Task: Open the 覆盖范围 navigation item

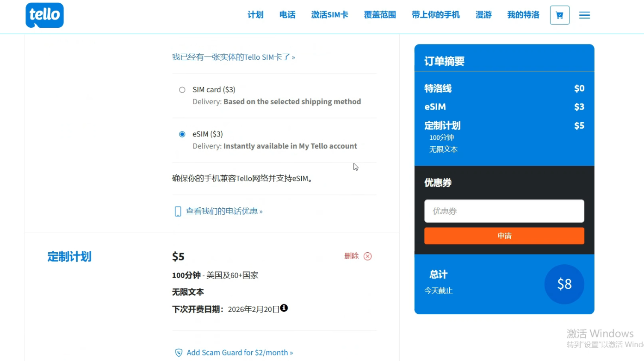Action: [380, 15]
